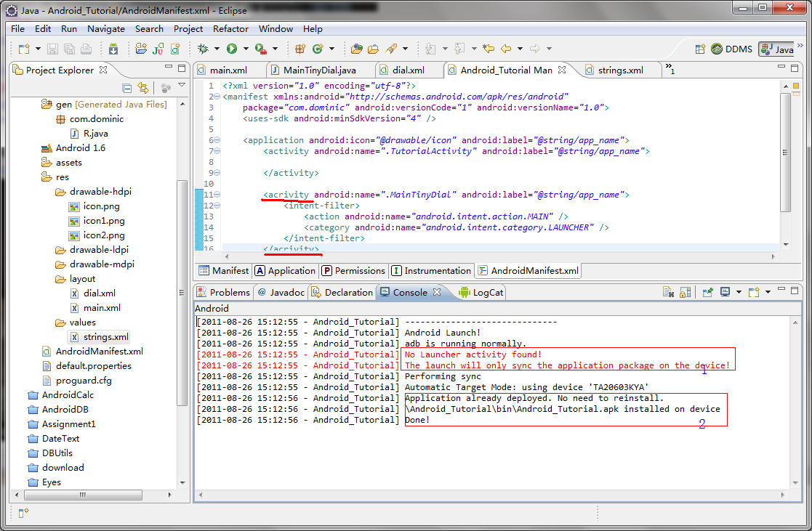Switch to the DDMS perspective
The height and width of the screenshot is (531, 812).
tap(731, 49)
